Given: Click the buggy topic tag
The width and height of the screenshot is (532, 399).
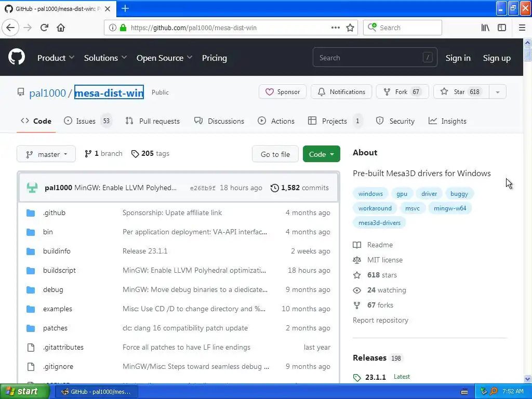Looking at the screenshot, I should click(x=459, y=194).
